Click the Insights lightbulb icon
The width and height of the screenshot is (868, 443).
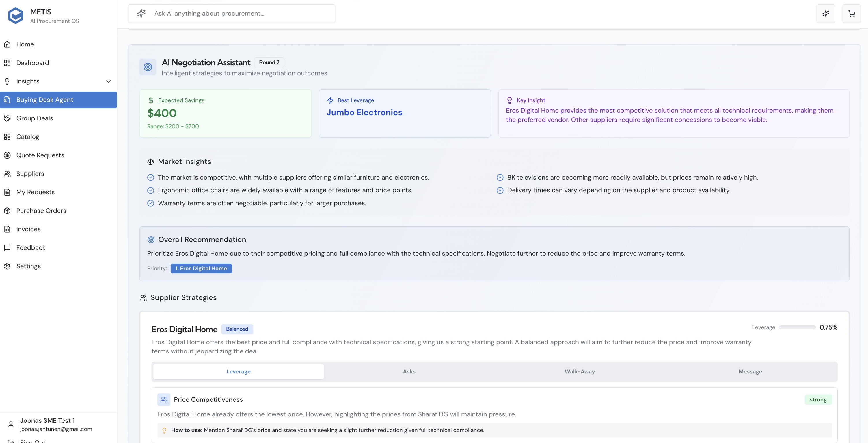[7, 81]
